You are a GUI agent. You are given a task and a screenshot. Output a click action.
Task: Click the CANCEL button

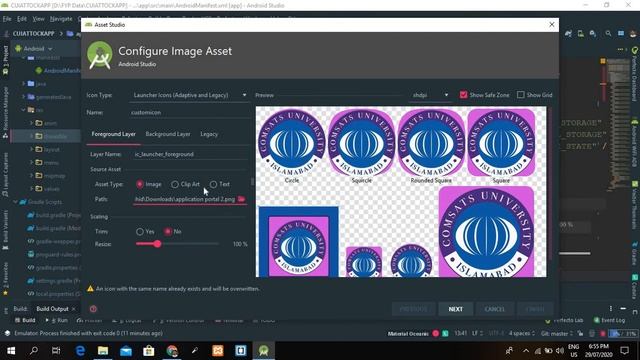(495, 309)
